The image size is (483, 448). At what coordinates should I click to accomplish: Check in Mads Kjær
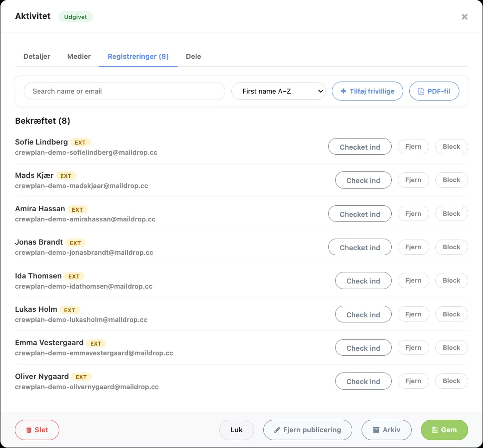pos(363,180)
